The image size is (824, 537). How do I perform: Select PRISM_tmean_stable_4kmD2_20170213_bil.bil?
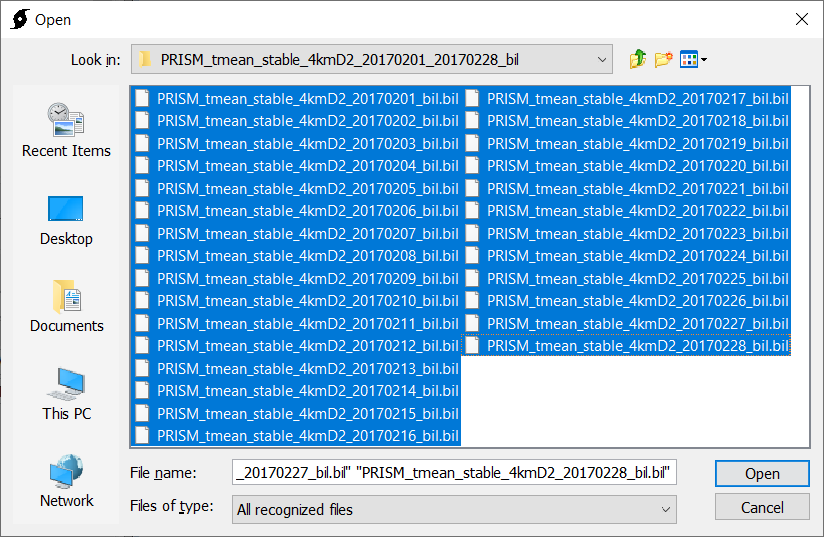tap(297, 368)
